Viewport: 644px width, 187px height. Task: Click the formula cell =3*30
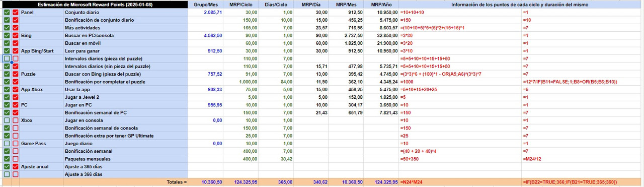pyautogui.click(x=460, y=35)
